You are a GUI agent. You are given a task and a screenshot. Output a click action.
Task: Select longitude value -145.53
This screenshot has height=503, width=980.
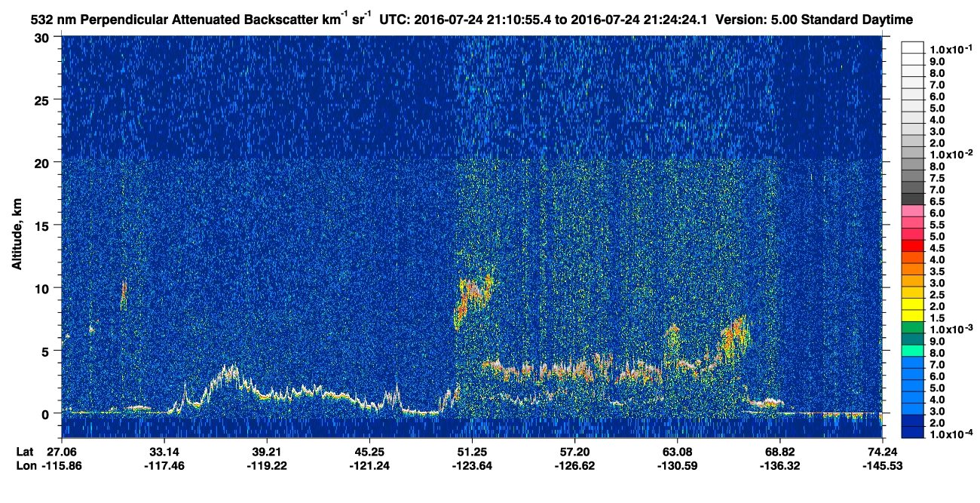pos(883,466)
